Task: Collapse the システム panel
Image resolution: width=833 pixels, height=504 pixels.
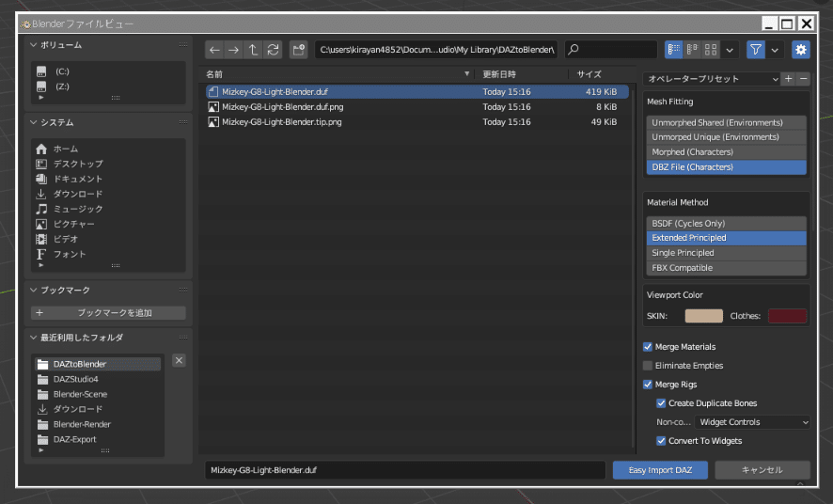Action: pos(34,122)
